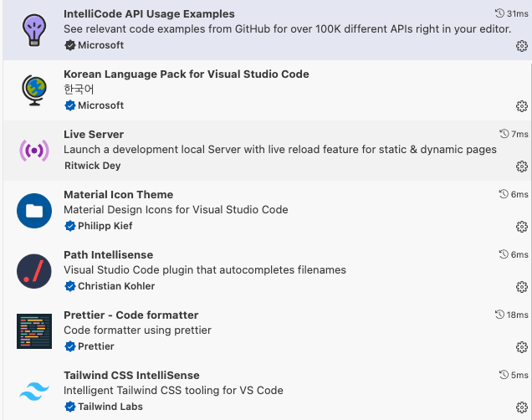Open the manage gear for IntelliCode API Usage Examples
532x420 pixels.
pos(522,46)
